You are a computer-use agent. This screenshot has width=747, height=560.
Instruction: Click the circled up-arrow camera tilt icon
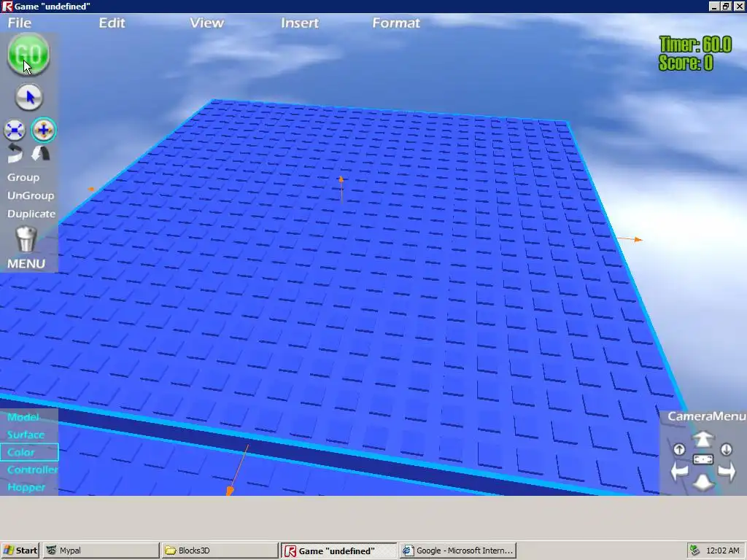coord(679,449)
